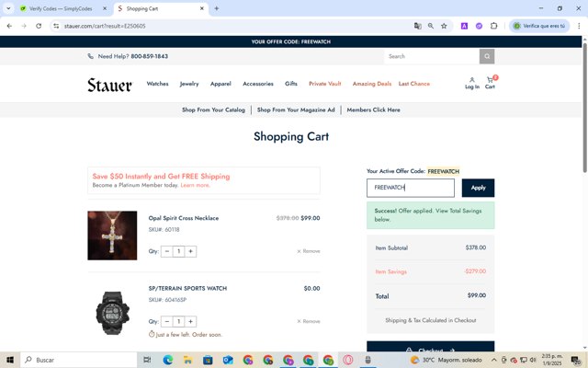
Task: Open Amazing Deals menu item
Action: pos(371,84)
